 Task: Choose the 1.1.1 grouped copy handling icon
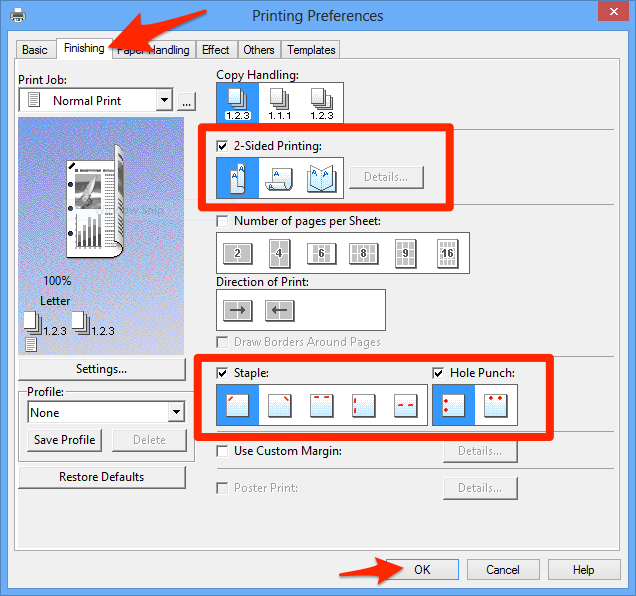(280, 103)
